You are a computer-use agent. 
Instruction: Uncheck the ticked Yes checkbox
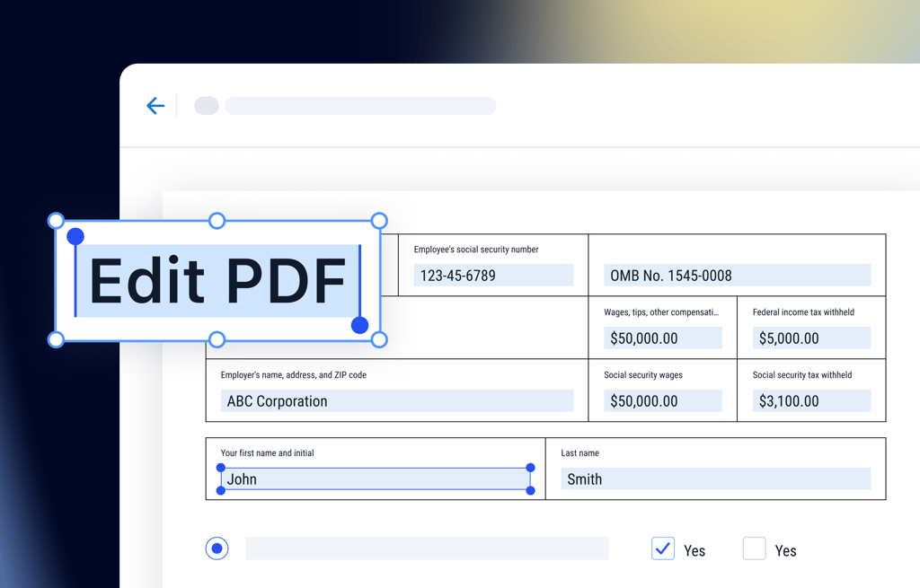point(663,549)
